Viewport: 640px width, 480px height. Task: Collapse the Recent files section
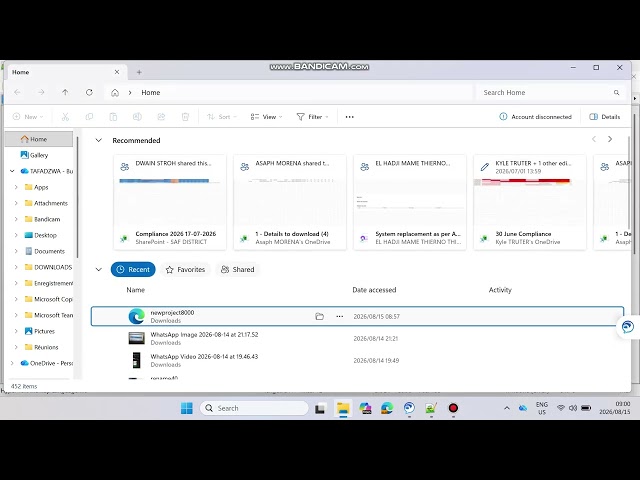[98, 269]
